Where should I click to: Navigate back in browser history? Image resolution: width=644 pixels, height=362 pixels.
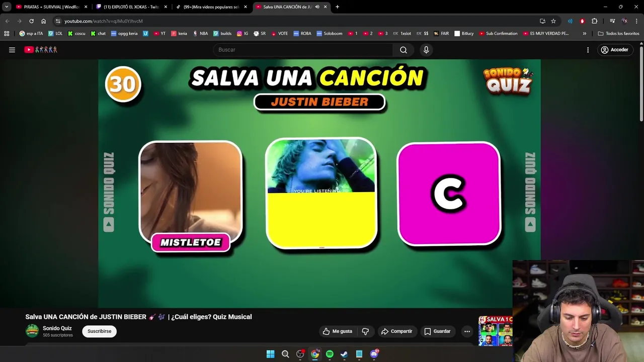(7, 21)
